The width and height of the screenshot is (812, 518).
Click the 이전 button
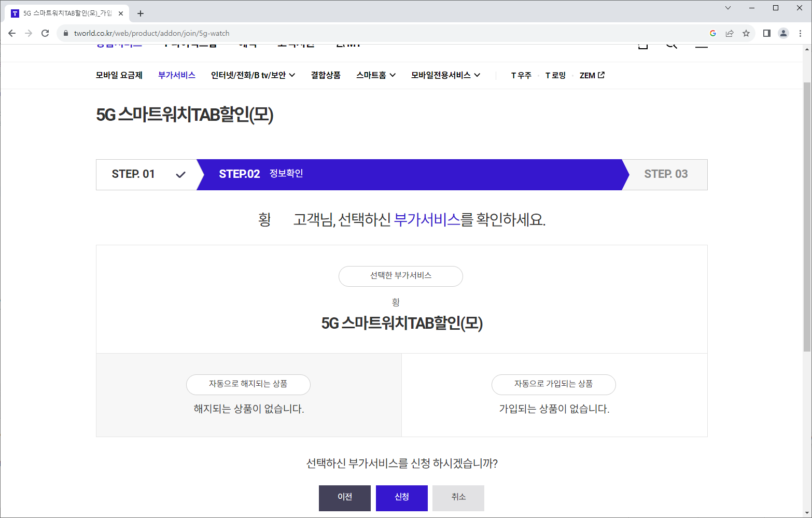pyautogui.click(x=345, y=498)
